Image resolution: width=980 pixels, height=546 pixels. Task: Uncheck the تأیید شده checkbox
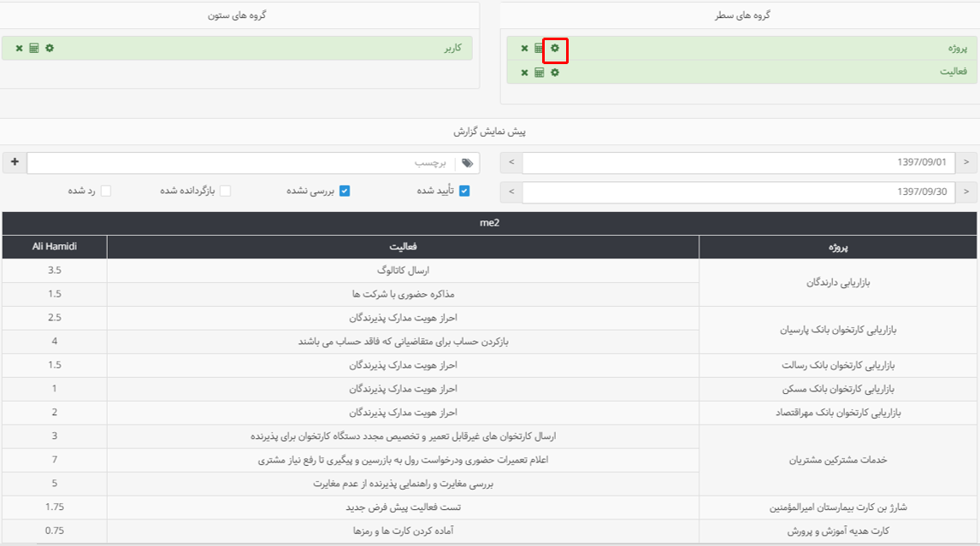[x=463, y=191]
